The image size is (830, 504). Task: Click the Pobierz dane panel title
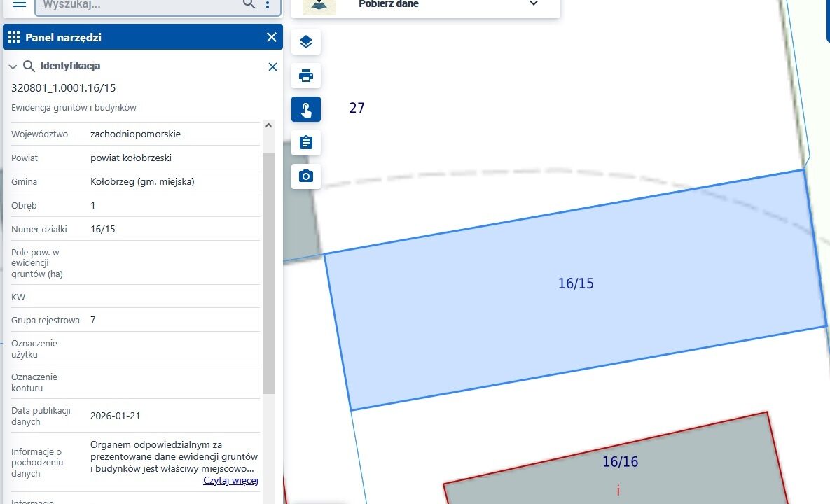tap(389, 4)
